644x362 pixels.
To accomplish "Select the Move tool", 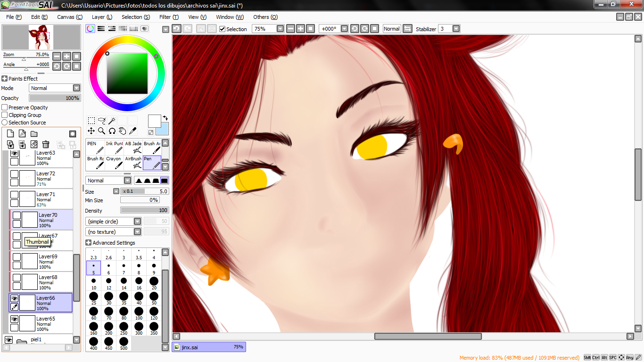I will (x=91, y=131).
